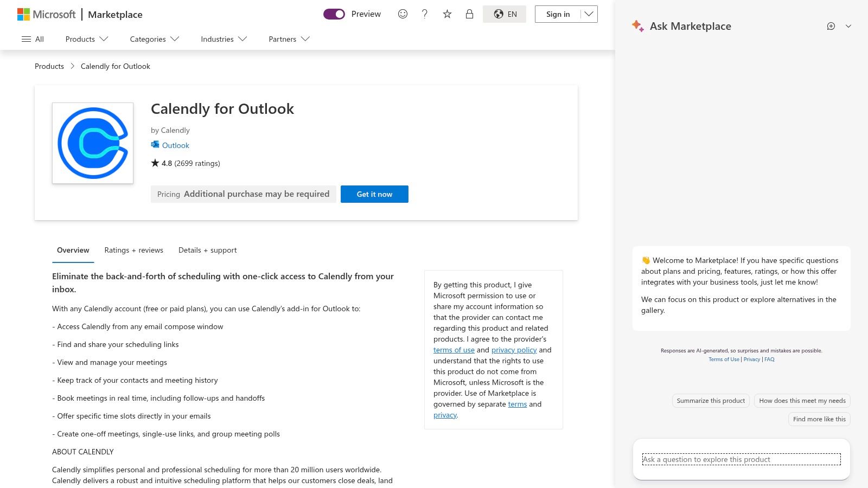The width and height of the screenshot is (868, 488).
Task: Click the Outlook icon beside the link
Action: click(x=155, y=145)
